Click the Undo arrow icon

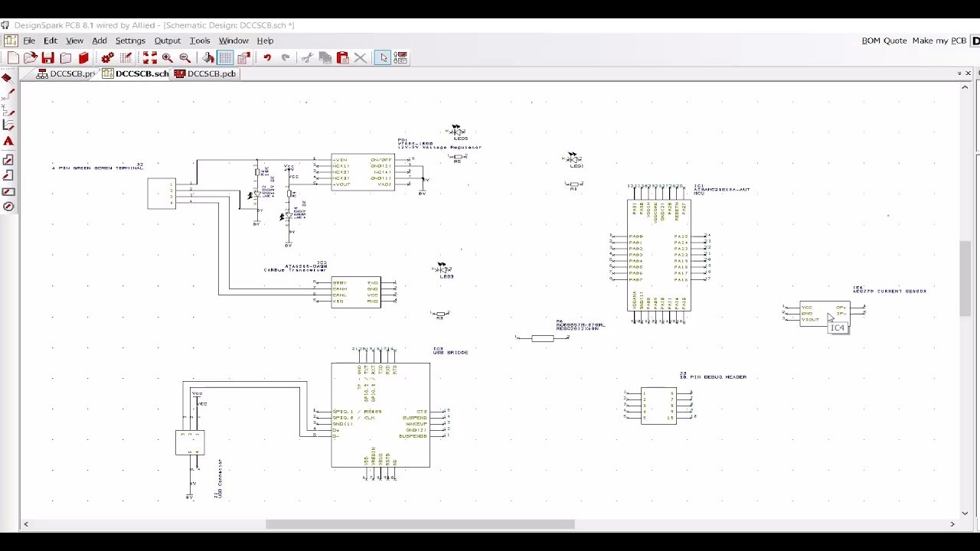coord(267,58)
